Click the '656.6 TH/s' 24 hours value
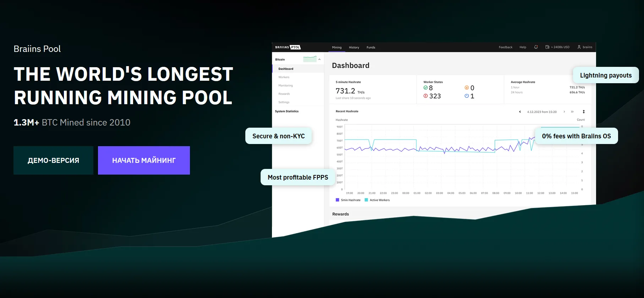Viewport: 644px width, 298px height. [577, 92]
